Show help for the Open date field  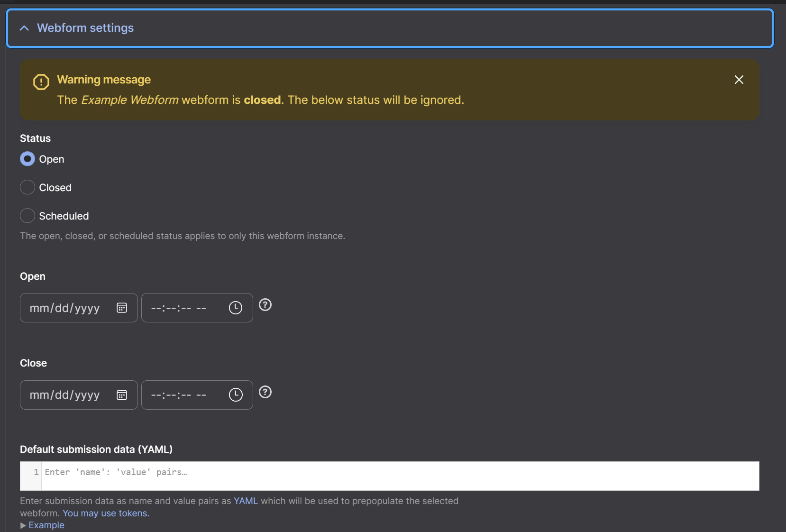(x=265, y=305)
